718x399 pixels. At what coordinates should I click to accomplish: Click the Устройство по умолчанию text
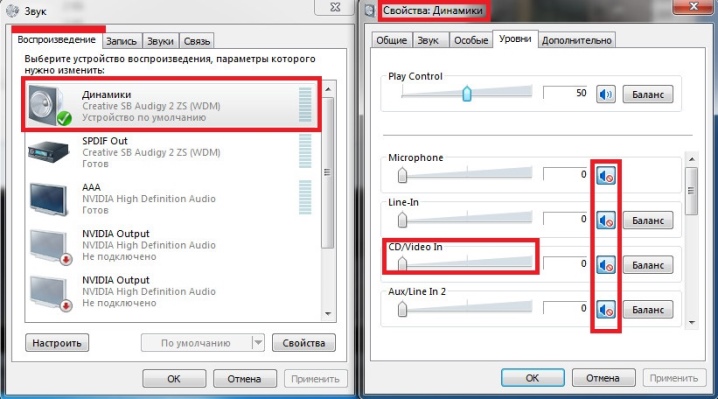[144, 118]
